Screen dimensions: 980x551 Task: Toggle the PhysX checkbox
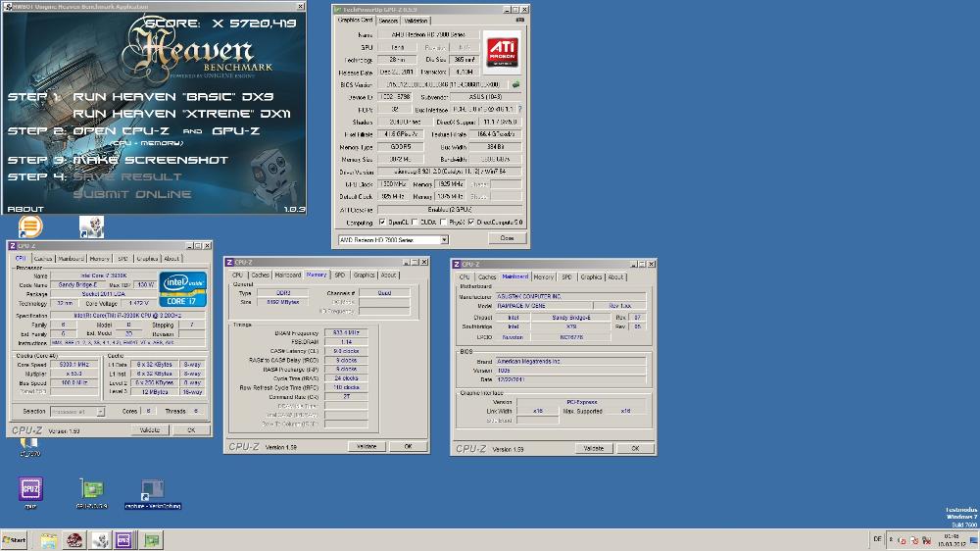pyautogui.click(x=443, y=222)
